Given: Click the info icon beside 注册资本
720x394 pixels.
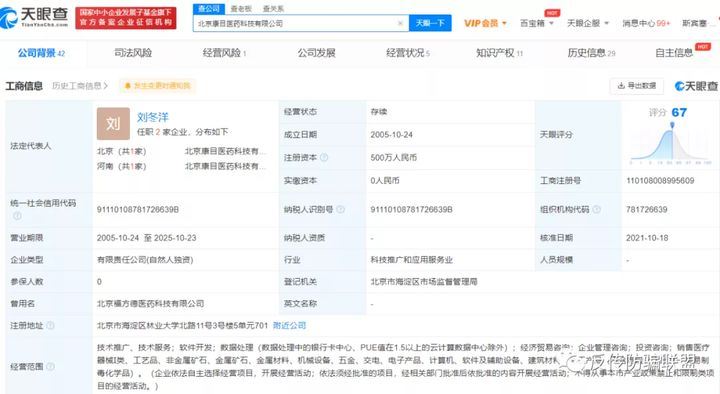Looking at the screenshot, I should point(324,158).
